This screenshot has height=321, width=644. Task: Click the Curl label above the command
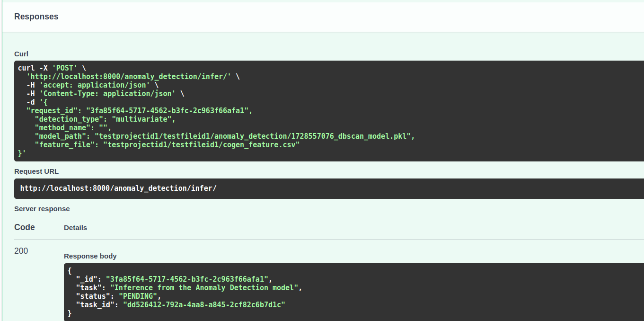click(21, 54)
